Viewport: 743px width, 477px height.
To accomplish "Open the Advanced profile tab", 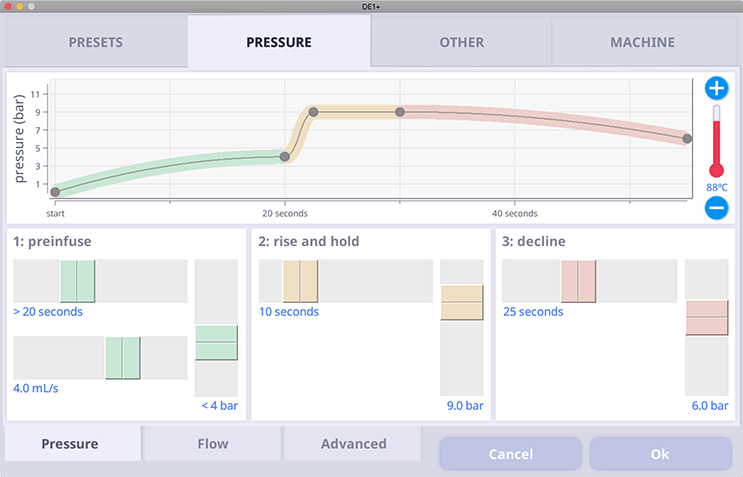I will 353,444.
